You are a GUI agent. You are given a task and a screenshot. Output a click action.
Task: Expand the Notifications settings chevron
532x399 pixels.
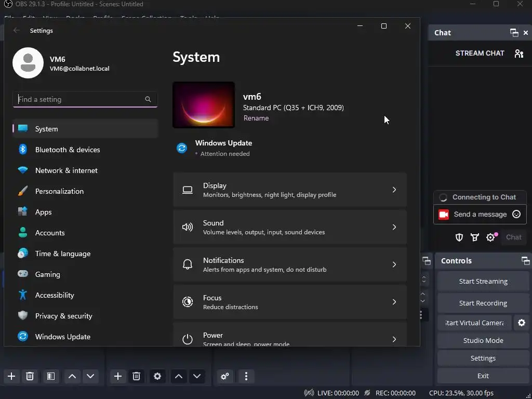point(394,264)
